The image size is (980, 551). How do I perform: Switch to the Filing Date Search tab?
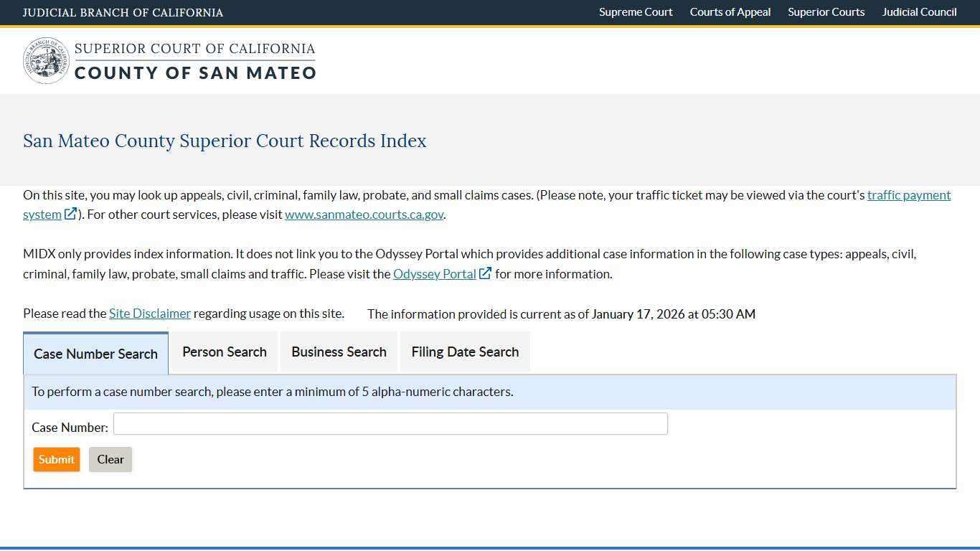(465, 352)
